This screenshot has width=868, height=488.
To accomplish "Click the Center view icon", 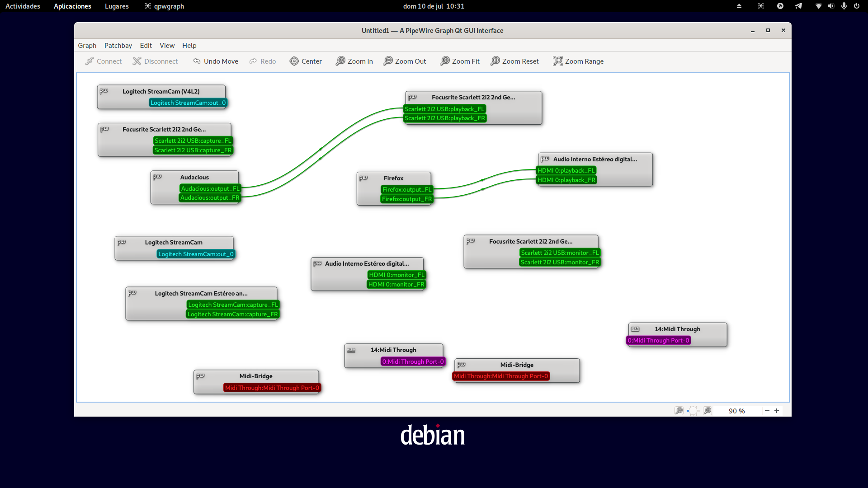I will [294, 61].
